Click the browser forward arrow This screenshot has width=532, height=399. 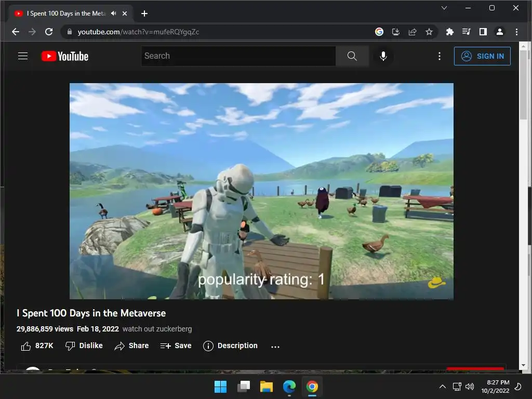pos(32,32)
